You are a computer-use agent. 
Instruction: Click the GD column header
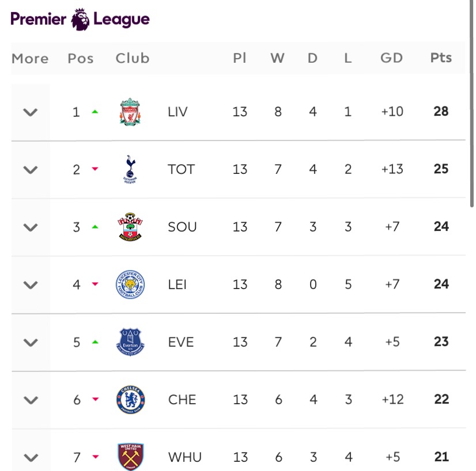pyautogui.click(x=392, y=58)
